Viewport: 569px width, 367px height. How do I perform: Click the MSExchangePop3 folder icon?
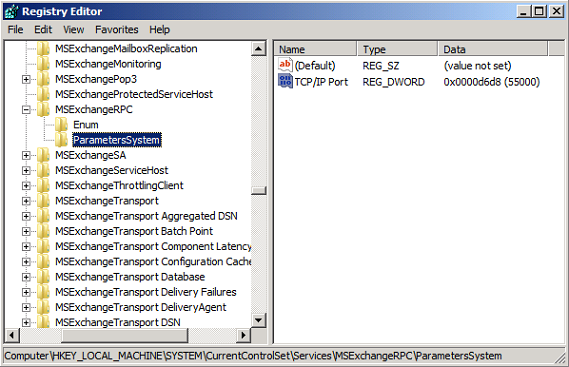point(43,79)
